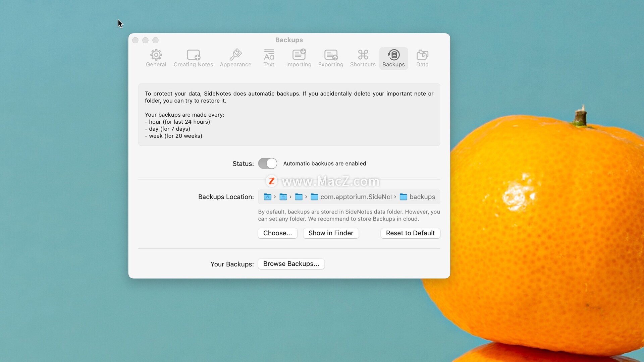Click '- day (for 7 days)' line
Screen dimensions: 644x362
pos(167,129)
